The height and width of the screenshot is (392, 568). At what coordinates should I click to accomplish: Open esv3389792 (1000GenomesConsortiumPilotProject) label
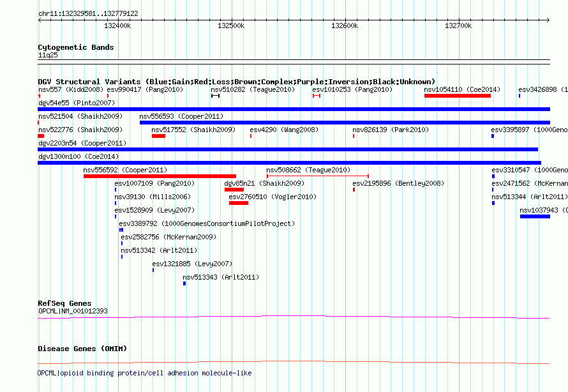[207, 223]
